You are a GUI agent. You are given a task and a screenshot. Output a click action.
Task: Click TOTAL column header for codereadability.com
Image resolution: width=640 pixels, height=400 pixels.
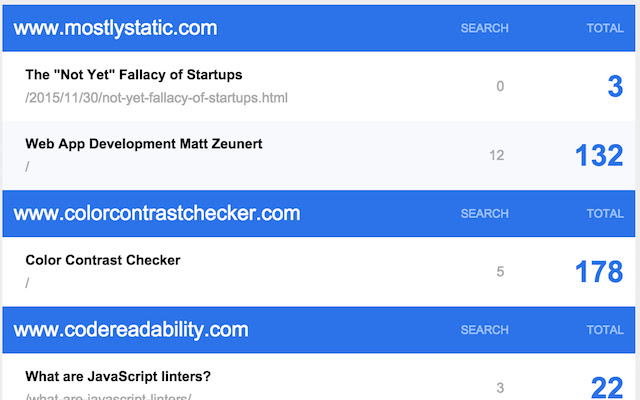tap(605, 329)
